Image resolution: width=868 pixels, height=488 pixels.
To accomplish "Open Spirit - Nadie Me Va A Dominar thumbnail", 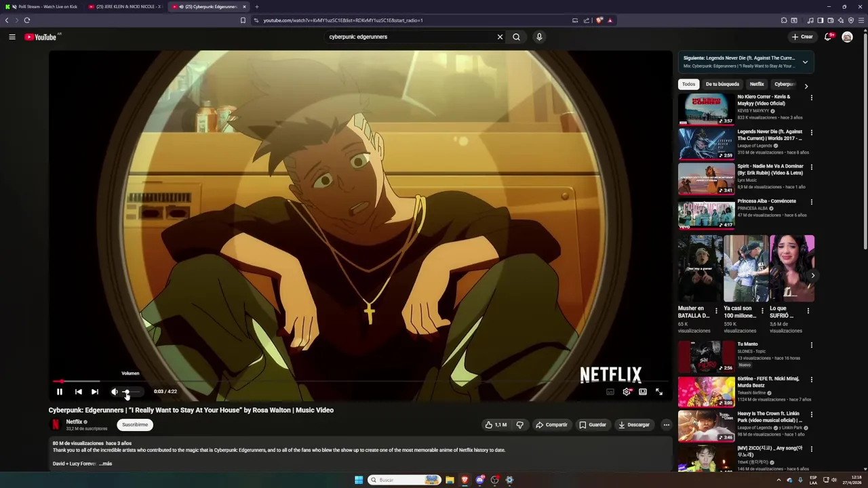I will pos(706,179).
